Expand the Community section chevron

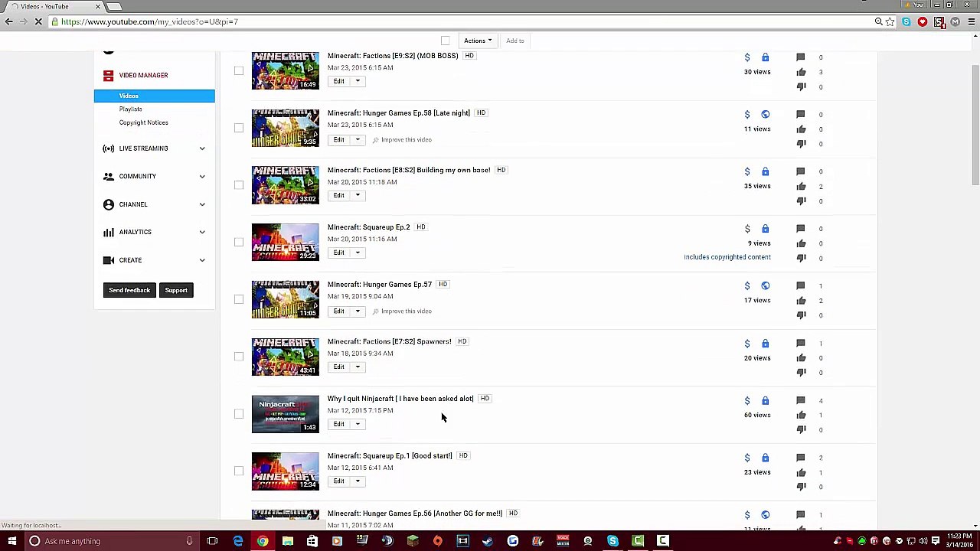[202, 176]
